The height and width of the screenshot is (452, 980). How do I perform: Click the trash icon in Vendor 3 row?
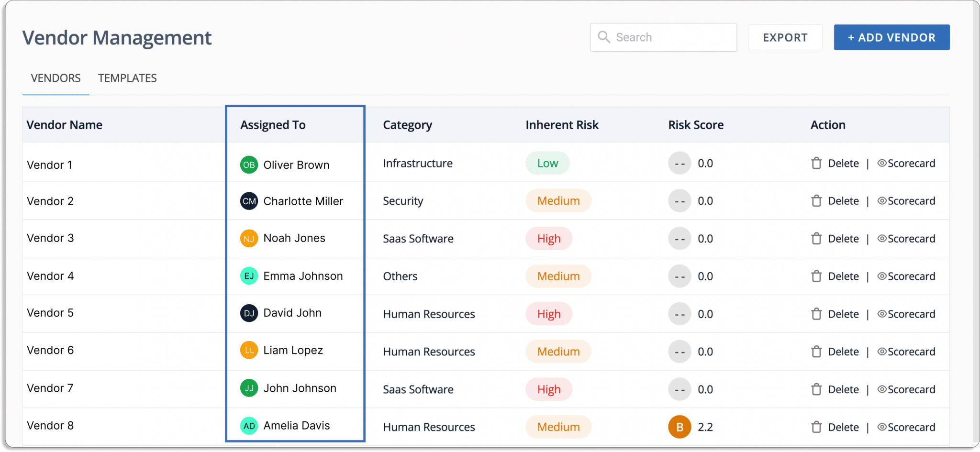(816, 239)
